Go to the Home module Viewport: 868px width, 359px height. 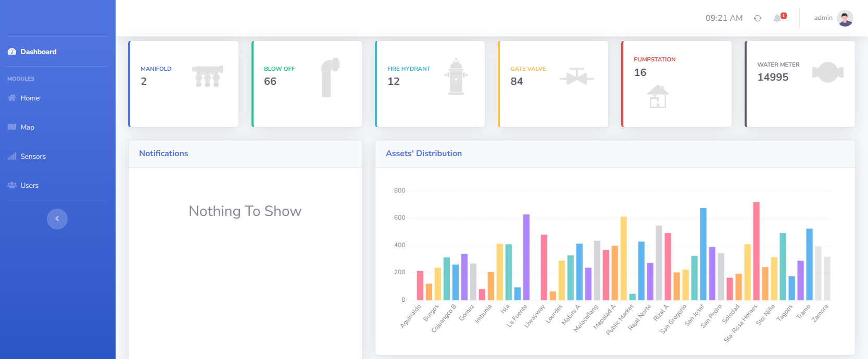(x=30, y=98)
